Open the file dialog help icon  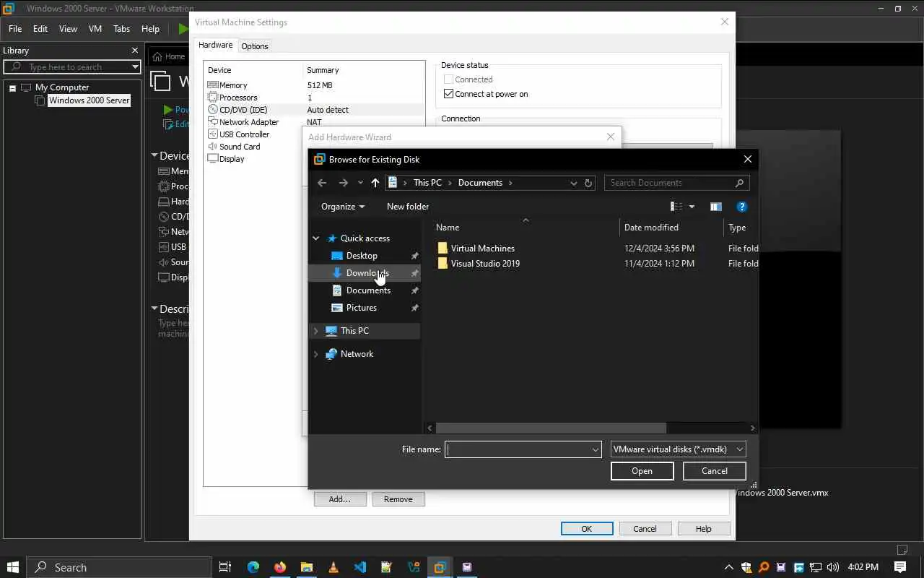(x=741, y=207)
